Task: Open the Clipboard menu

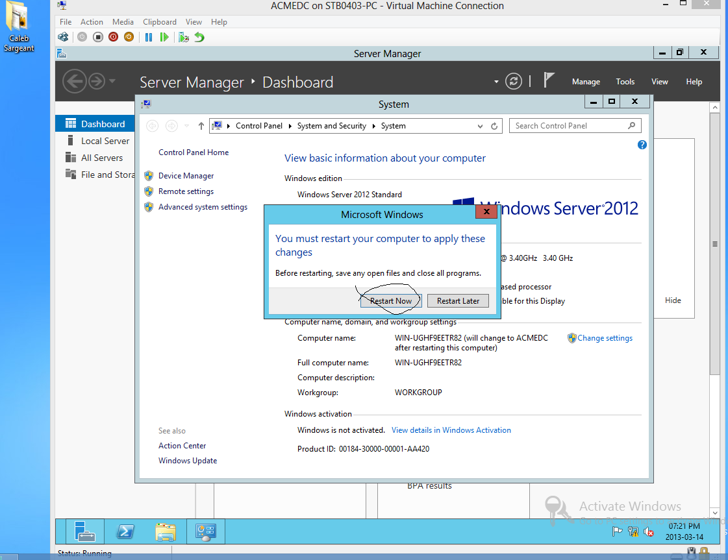Action: click(x=160, y=22)
